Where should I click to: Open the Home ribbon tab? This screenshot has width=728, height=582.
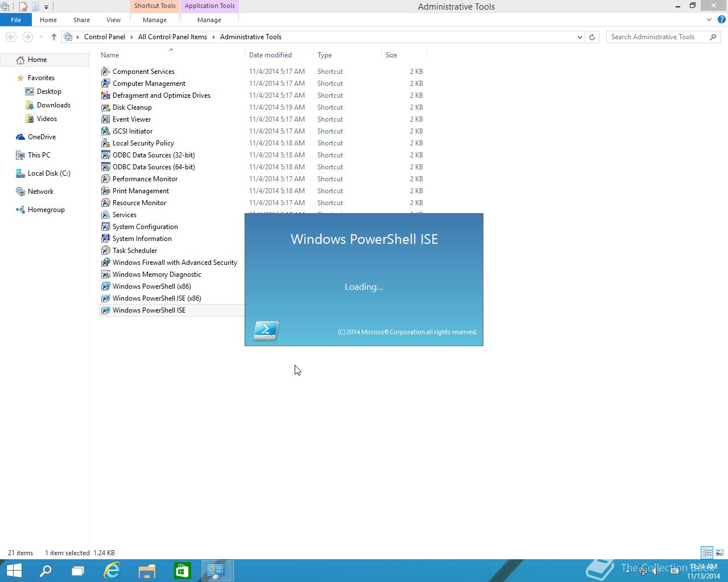point(48,20)
